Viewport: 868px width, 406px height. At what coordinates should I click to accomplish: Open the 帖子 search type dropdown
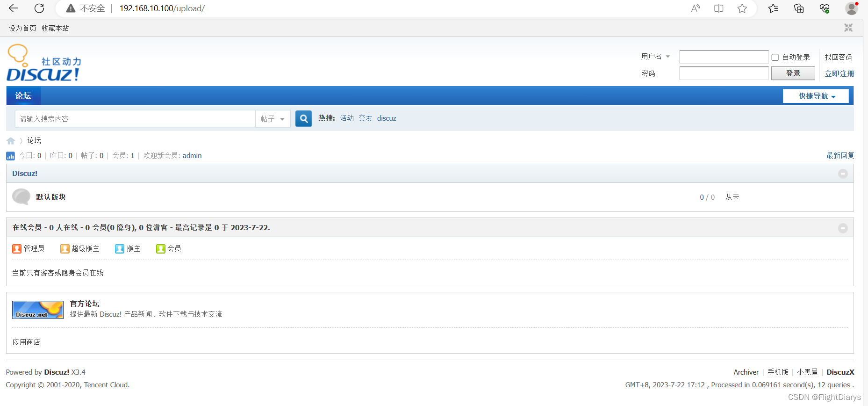point(273,119)
